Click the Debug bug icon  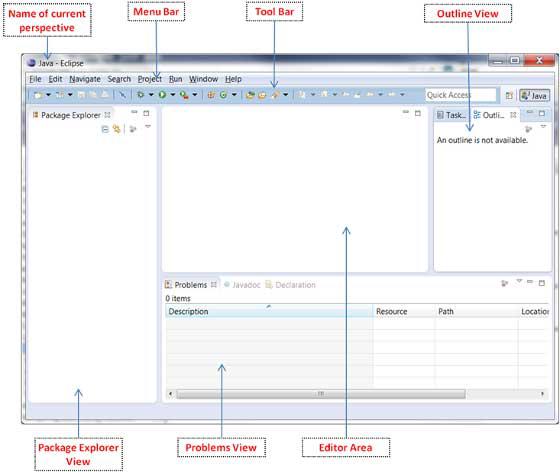(x=140, y=95)
